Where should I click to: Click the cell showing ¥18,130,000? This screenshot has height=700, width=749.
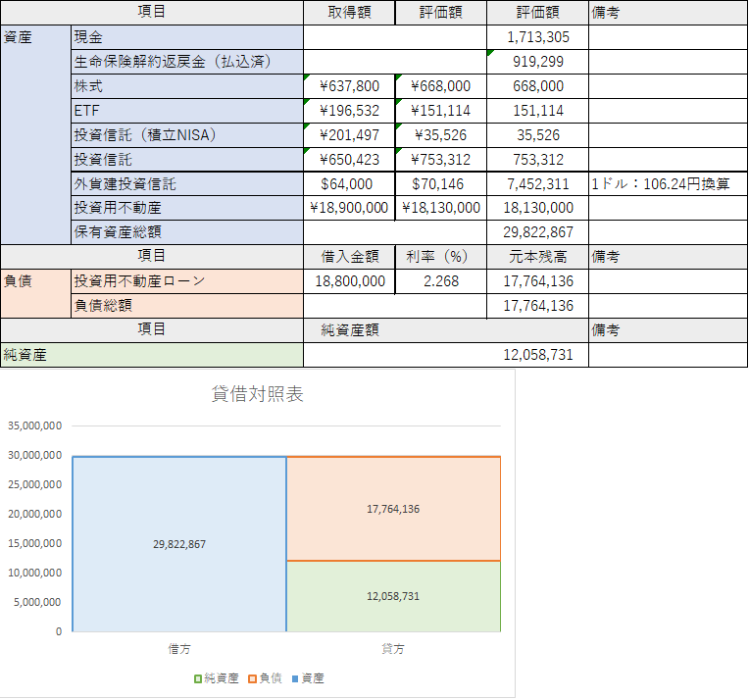pos(441,208)
